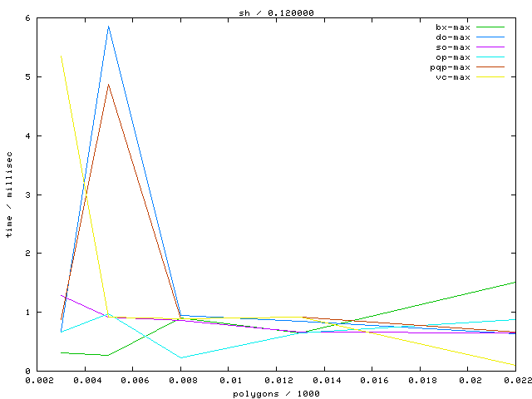Click the x-axis label "polygons / 1000"

[x=277, y=392]
